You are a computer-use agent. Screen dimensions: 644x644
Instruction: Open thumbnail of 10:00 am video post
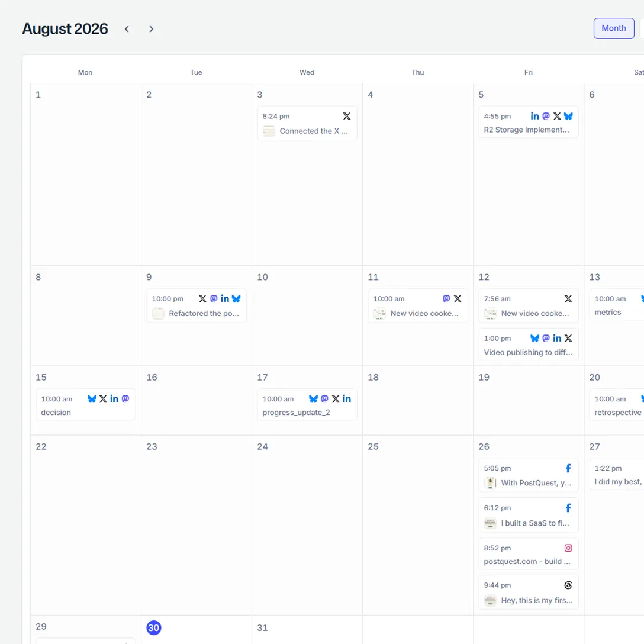tap(379, 313)
